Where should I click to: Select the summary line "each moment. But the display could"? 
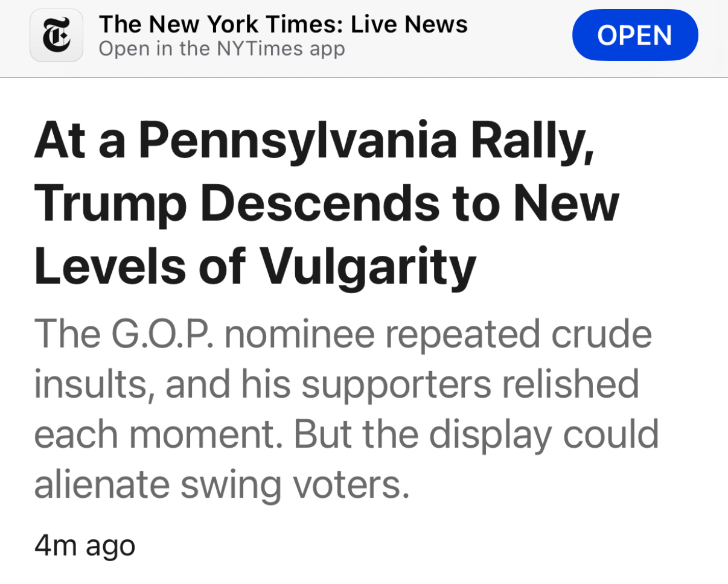click(346, 434)
